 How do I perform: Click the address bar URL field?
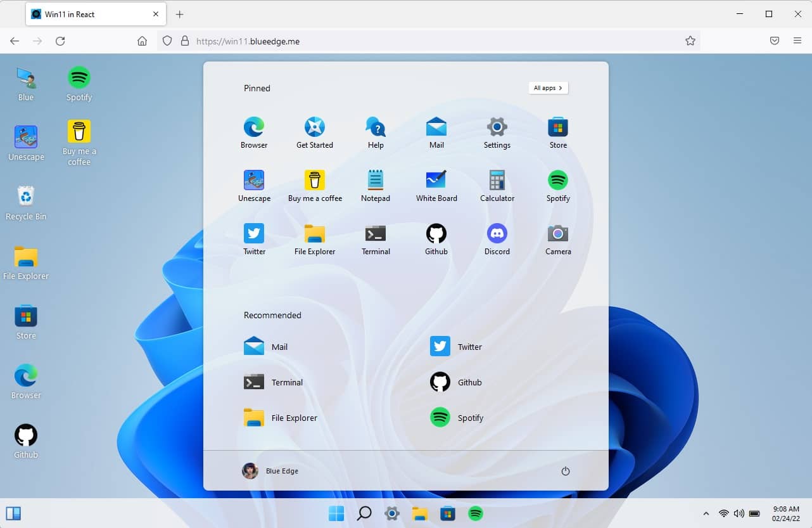pos(429,41)
